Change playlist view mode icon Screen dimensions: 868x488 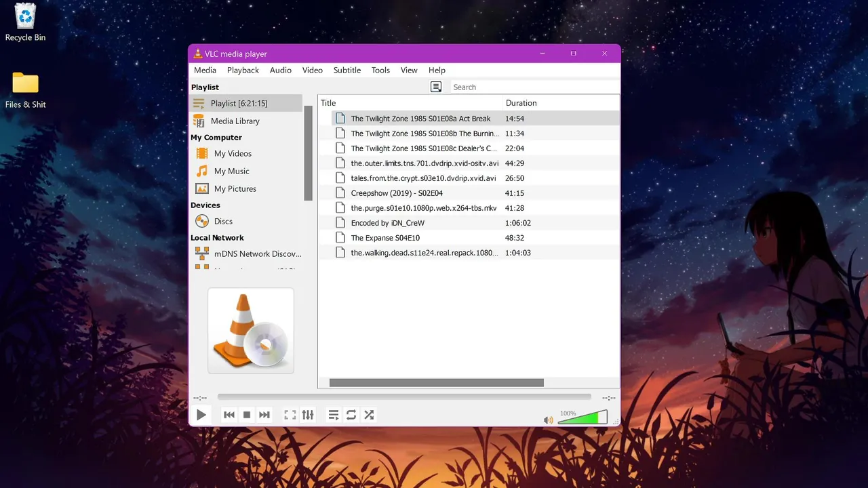pos(436,87)
